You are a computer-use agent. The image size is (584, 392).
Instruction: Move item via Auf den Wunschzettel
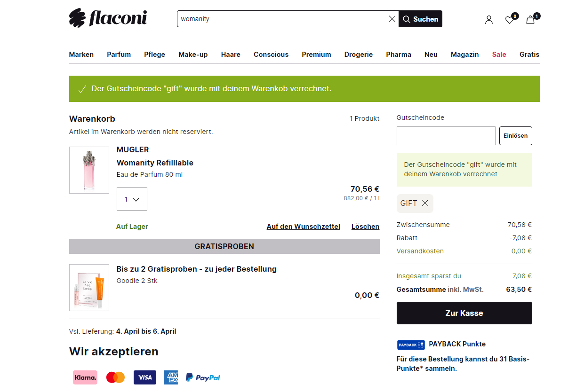click(x=303, y=227)
